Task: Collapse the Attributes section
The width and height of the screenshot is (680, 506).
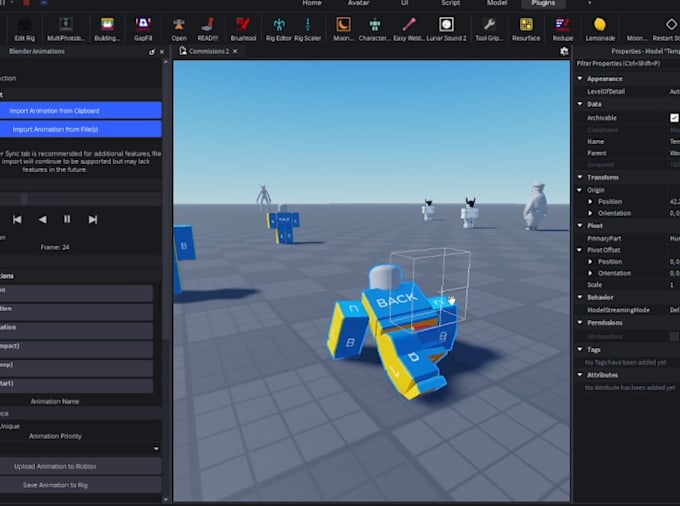Action: point(580,375)
